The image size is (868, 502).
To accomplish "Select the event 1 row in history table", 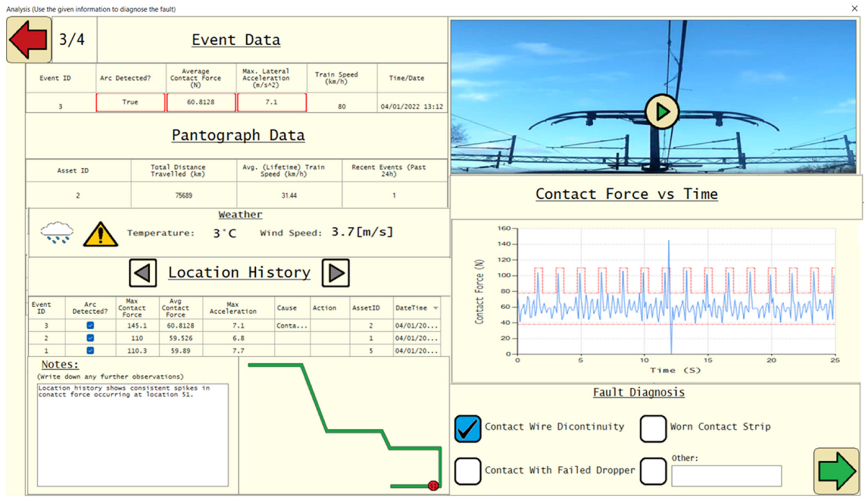I will click(46, 351).
